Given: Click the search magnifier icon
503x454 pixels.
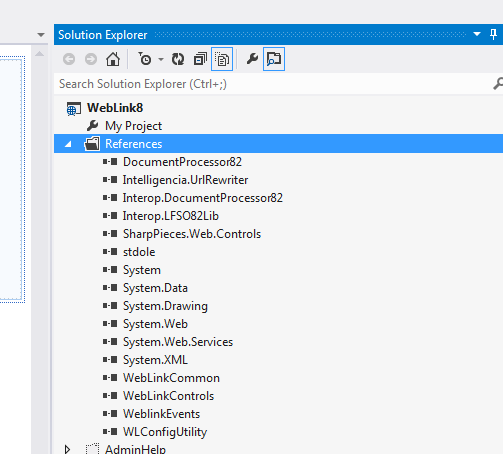Looking at the screenshot, I should pyautogui.click(x=498, y=84).
